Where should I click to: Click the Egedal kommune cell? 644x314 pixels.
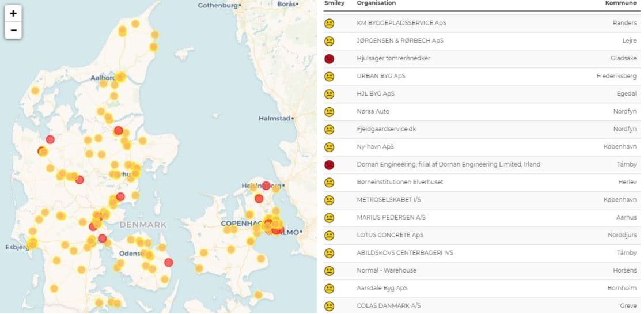point(627,94)
